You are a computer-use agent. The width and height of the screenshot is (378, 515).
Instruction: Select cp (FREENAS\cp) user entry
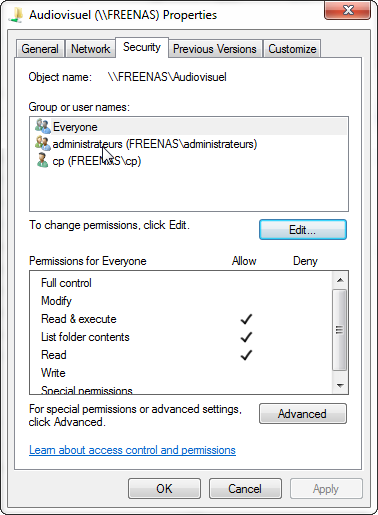pyautogui.click(x=189, y=161)
